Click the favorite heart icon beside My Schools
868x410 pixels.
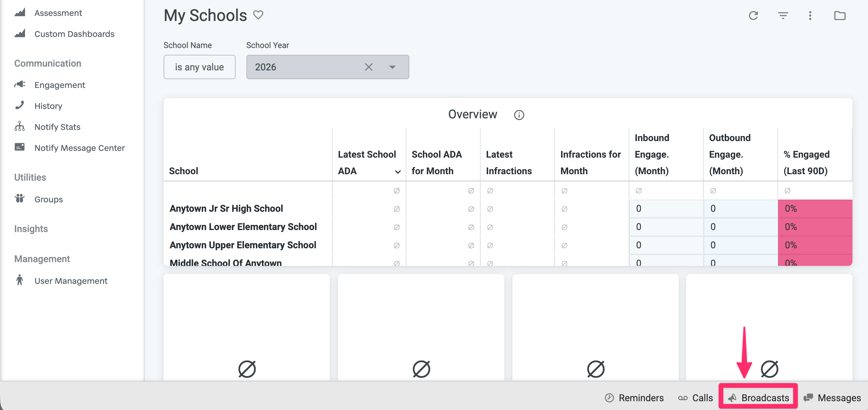[x=258, y=15]
